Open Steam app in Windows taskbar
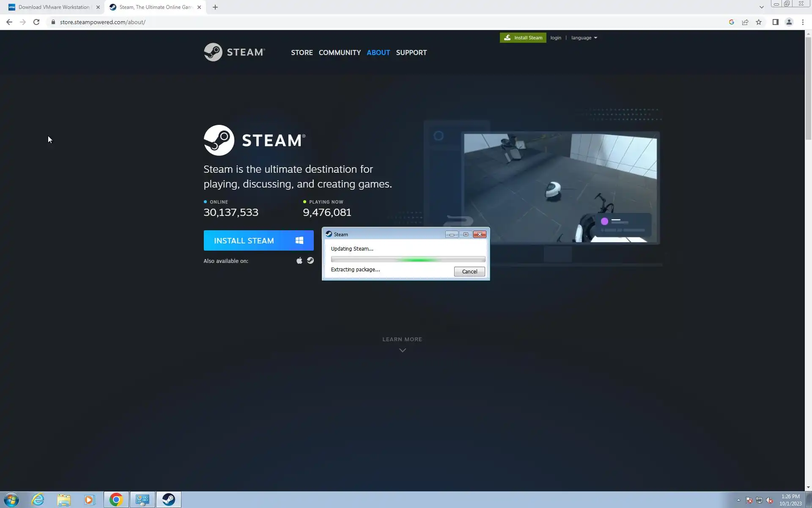The width and height of the screenshot is (812, 508). [168, 500]
